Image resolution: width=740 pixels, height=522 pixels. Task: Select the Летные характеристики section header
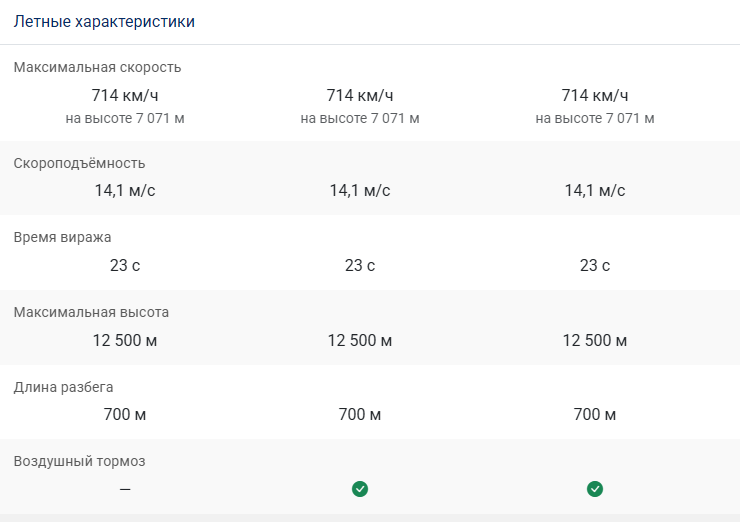(x=104, y=22)
